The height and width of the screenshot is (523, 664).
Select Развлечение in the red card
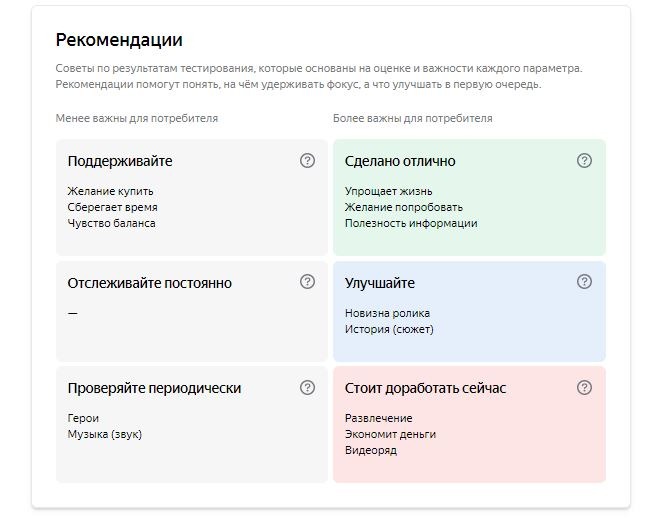pyautogui.click(x=378, y=418)
